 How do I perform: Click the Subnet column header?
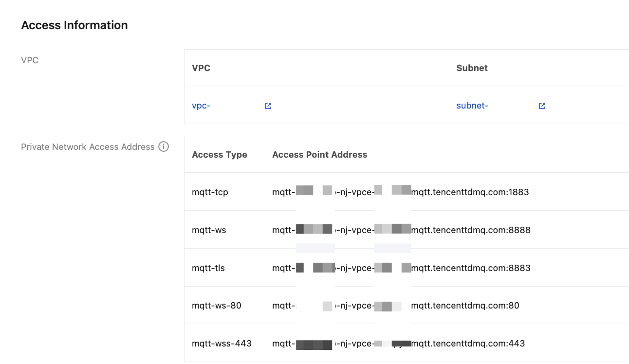(x=472, y=68)
